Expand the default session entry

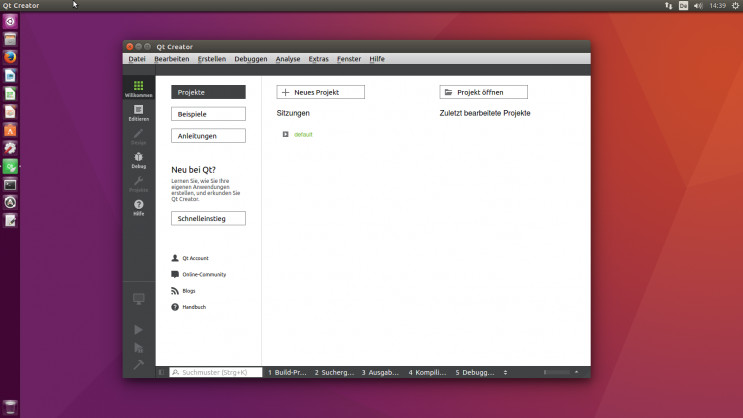[x=285, y=135]
